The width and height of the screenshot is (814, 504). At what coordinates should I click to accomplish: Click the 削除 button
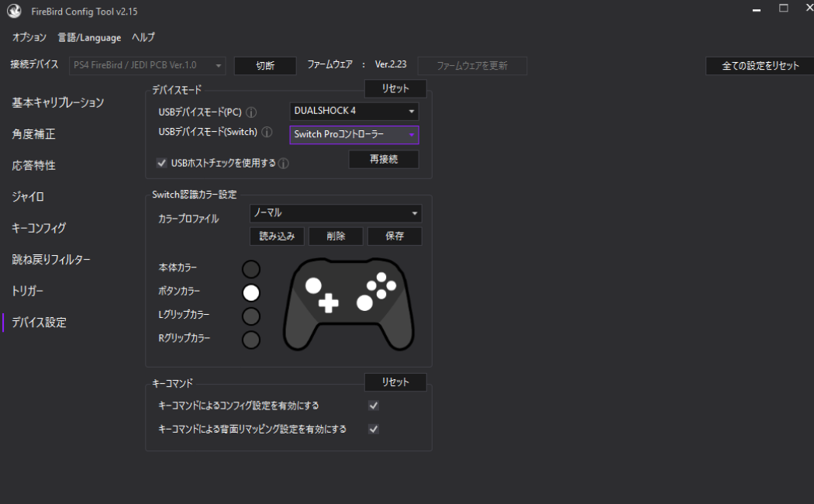pyautogui.click(x=336, y=236)
